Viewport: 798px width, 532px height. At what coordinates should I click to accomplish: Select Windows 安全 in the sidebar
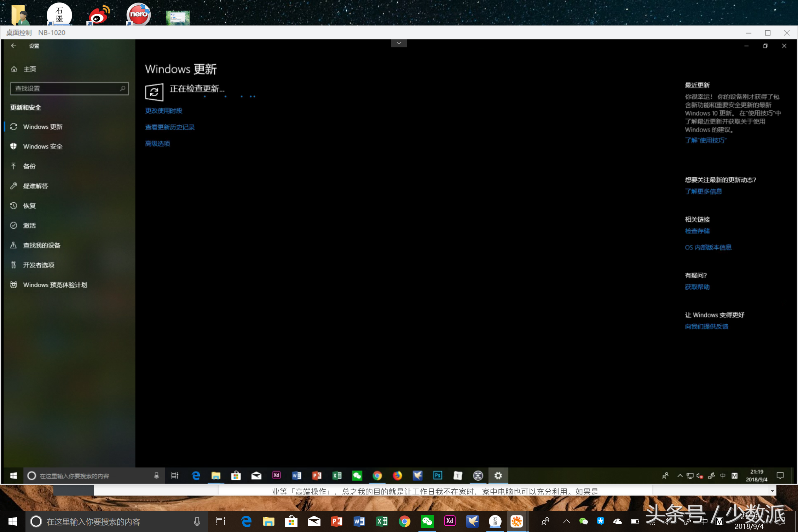tap(42, 146)
